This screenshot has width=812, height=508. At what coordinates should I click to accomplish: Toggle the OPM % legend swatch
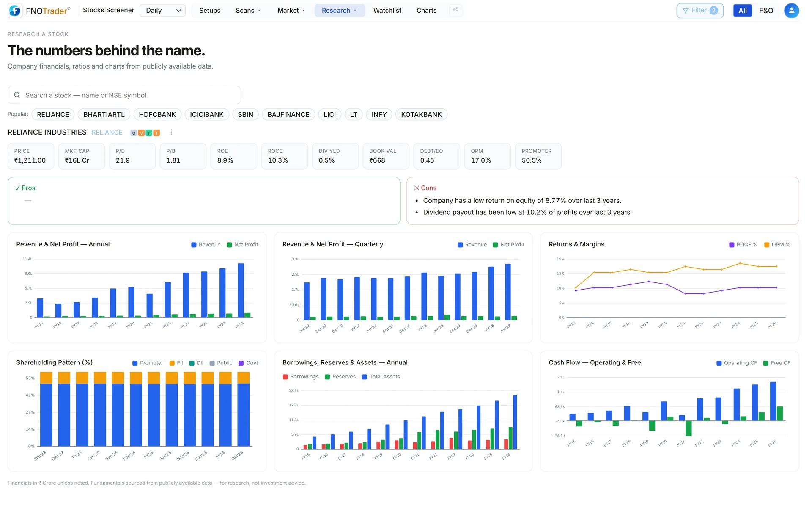click(767, 245)
